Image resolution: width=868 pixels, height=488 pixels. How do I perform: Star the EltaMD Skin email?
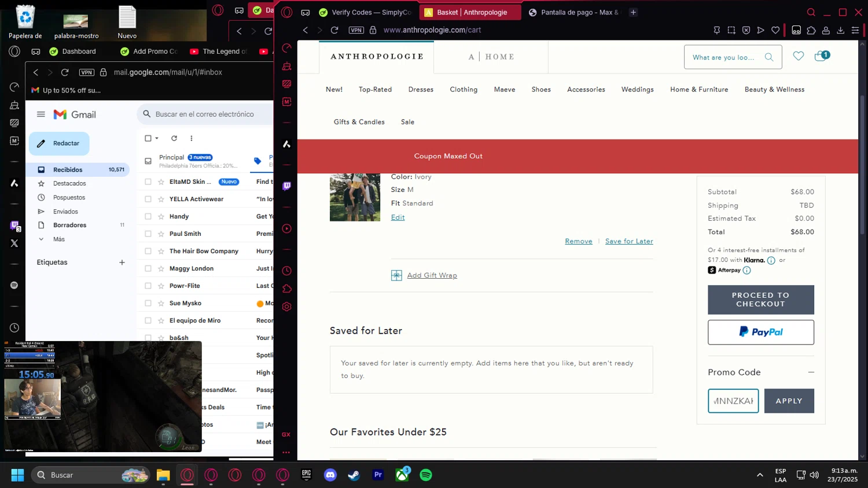161,182
